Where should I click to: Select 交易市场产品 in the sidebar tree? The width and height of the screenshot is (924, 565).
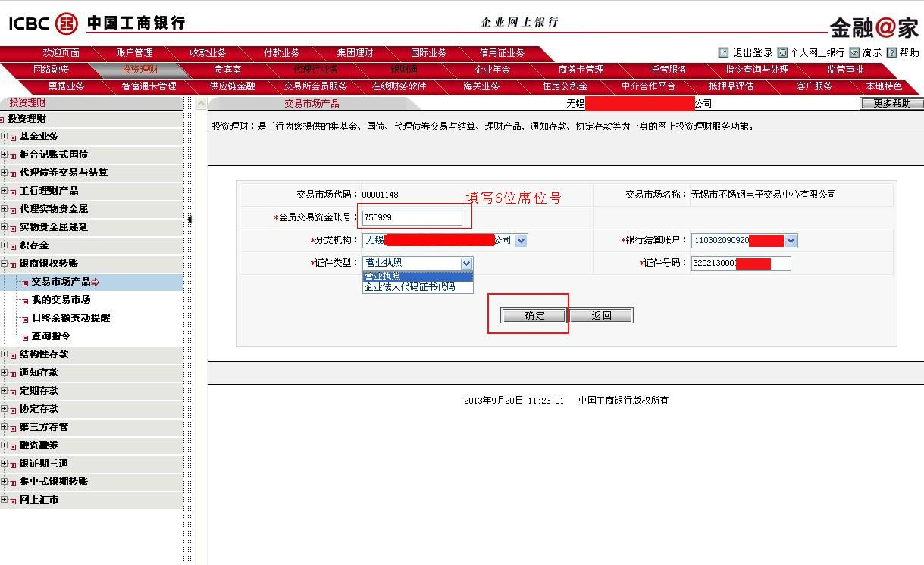tap(61, 282)
